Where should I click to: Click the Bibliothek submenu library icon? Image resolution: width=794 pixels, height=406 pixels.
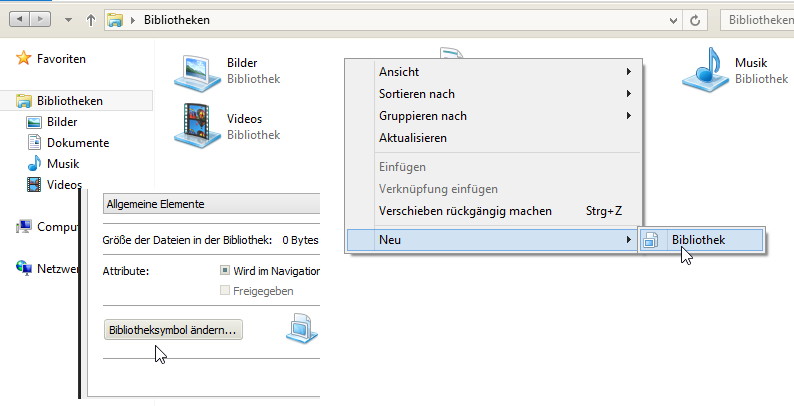pos(651,240)
